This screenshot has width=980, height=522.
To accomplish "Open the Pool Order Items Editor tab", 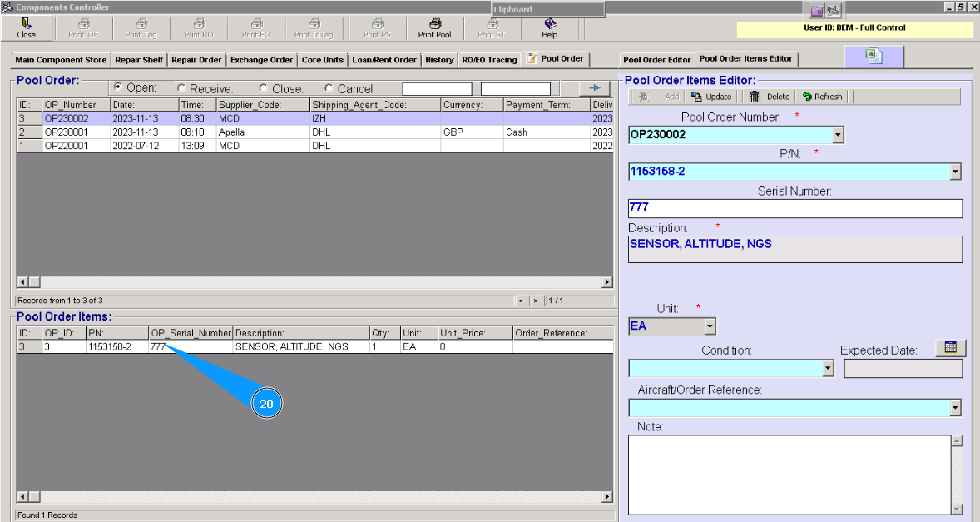I will (x=745, y=59).
